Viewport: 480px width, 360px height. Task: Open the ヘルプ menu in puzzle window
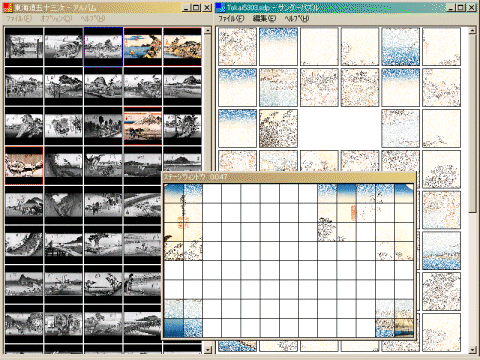[x=297, y=19]
